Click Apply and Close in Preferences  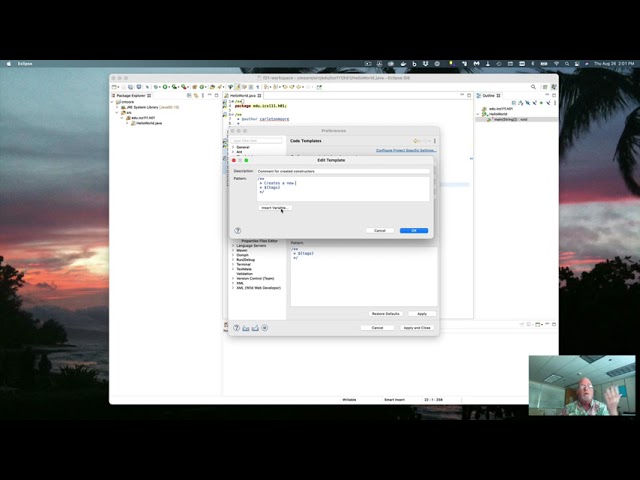pyautogui.click(x=417, y=328)
